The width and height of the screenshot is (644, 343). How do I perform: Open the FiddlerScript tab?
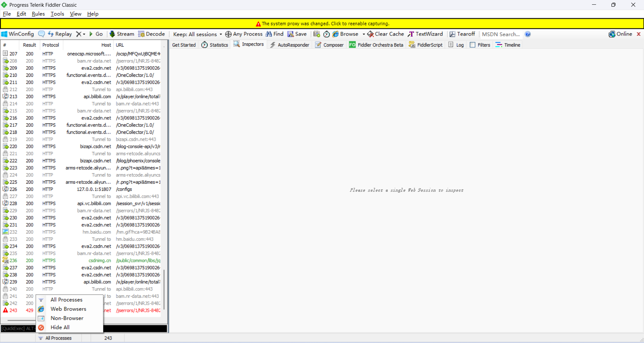(426, 45)
